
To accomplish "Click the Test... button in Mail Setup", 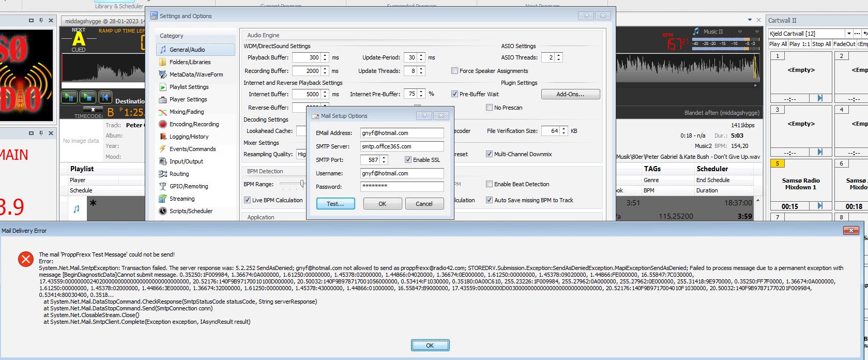I will click(336, 204).
